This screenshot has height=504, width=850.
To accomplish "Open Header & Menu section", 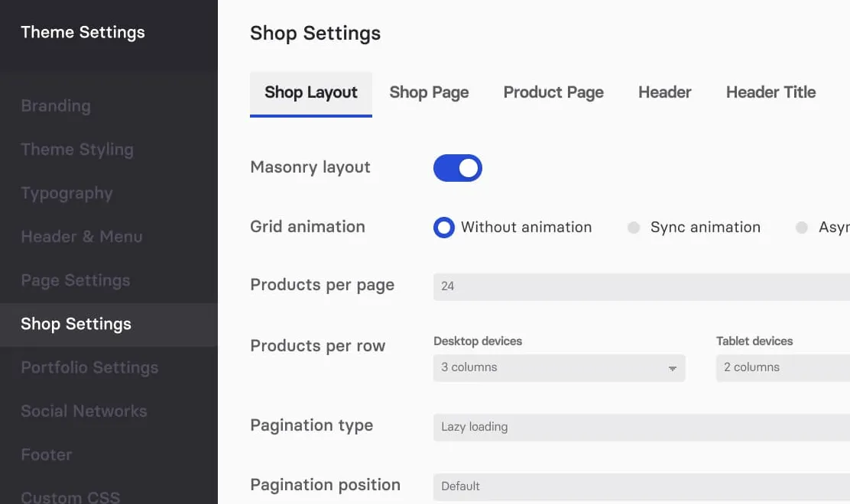I will tap(82, 237).
